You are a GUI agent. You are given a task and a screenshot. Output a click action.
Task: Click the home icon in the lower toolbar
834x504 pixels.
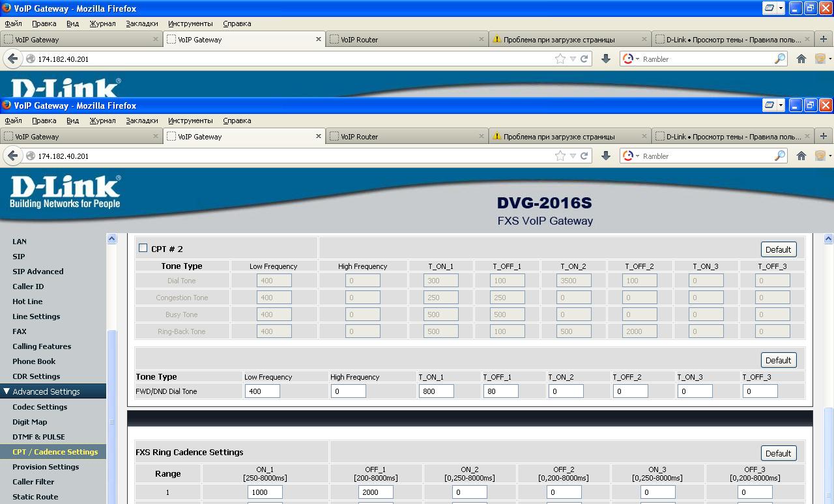point(801,156)
